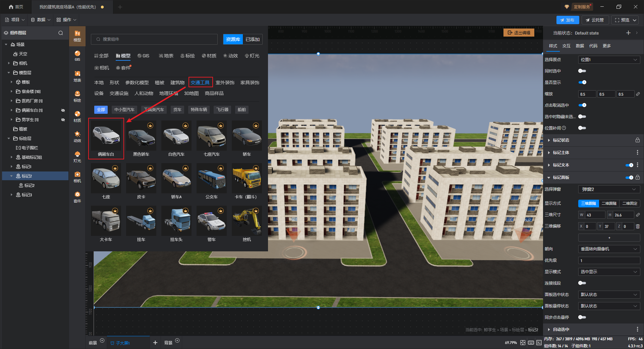644x349 pixels.
Task: Click the 搜索组件 search field
Action: 154,39
